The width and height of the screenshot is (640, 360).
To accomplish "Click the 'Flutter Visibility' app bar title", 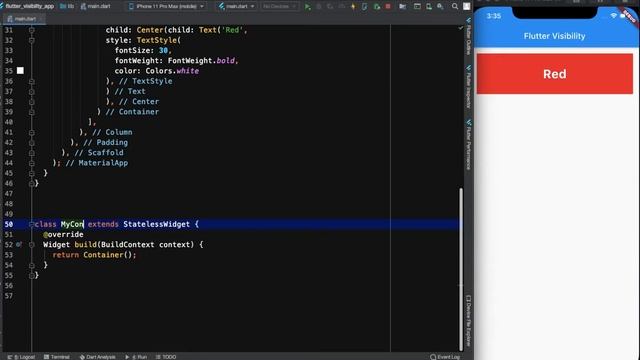I will click(x=554, y=36).
